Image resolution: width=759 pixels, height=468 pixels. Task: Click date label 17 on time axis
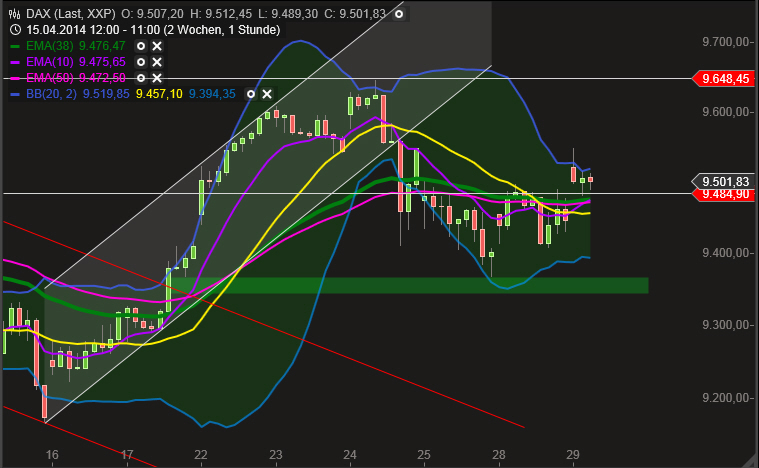[x=127, y=455]
